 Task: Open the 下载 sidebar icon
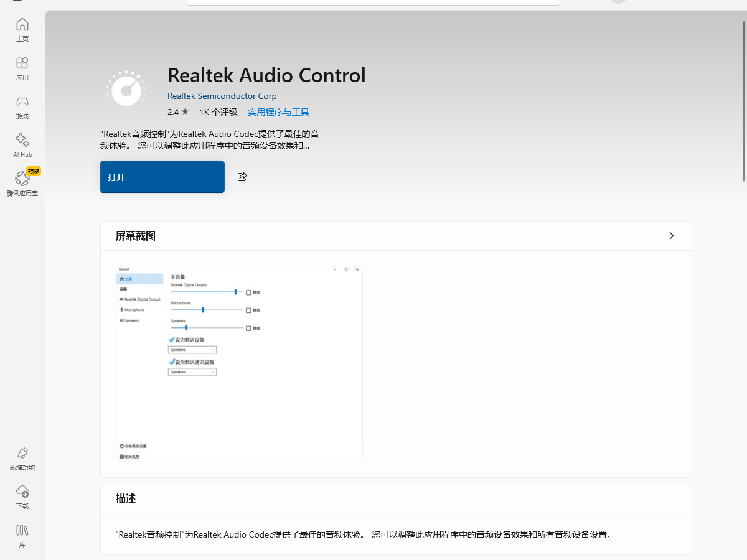(x=22, y=496)
